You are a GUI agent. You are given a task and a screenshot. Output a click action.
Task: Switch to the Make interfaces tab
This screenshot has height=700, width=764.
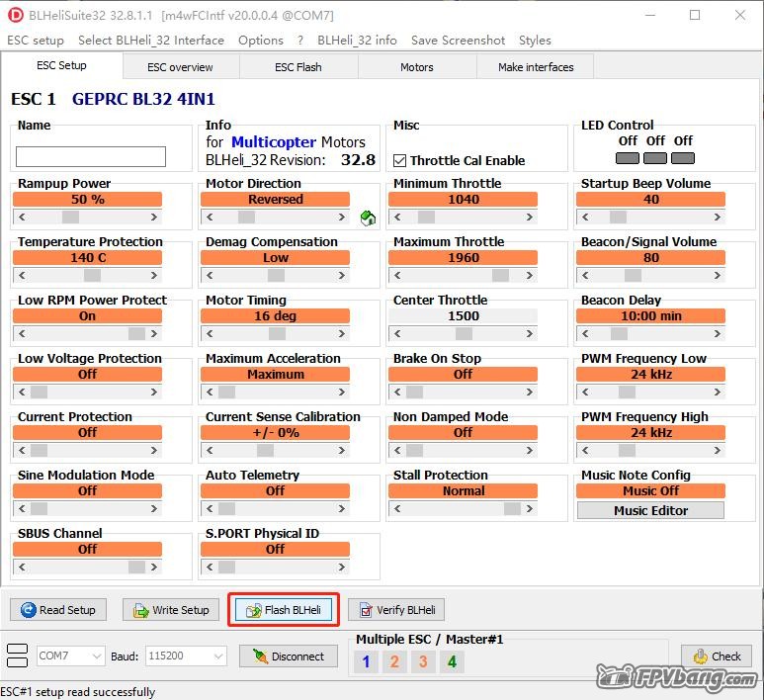536,67
